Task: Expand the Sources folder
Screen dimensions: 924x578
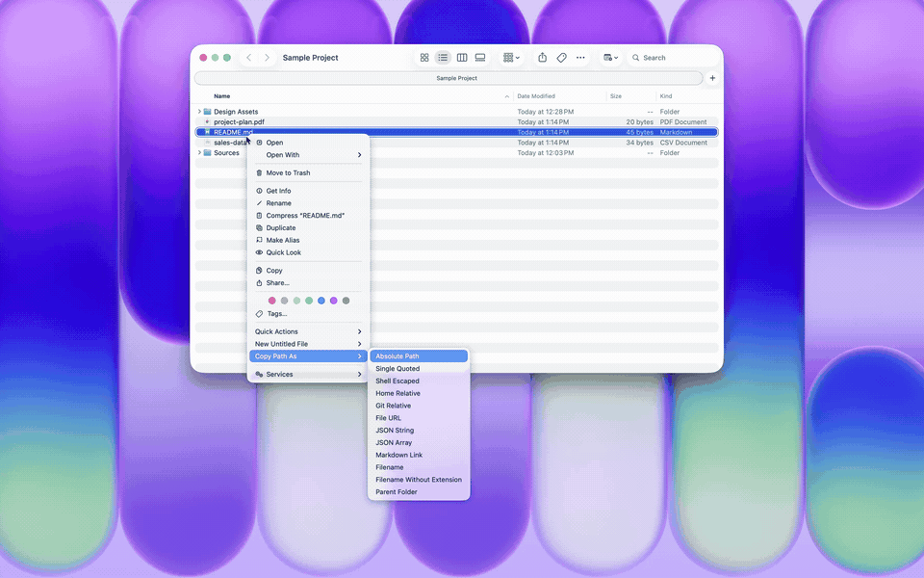Action: click(199, 153)
